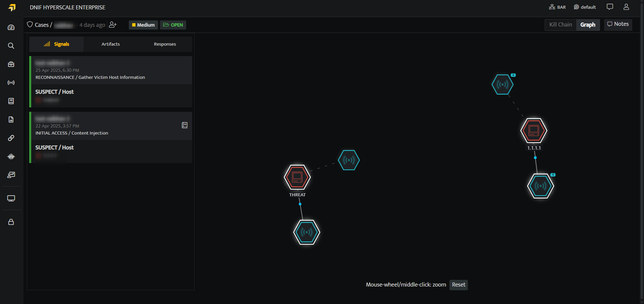The width and height of the screenshot is (644, 304).
Task: Select signal node above 1.1.1.1 node
Action: (x=502, y=85)
